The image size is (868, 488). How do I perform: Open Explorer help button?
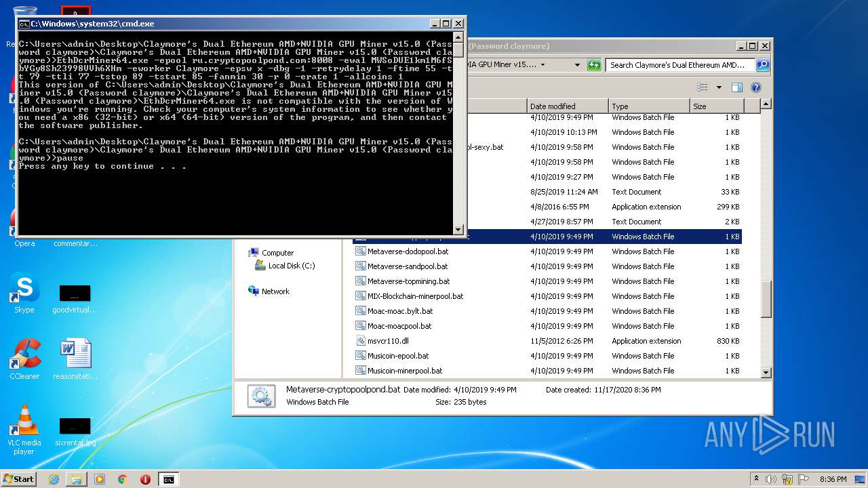click(756, 87)
